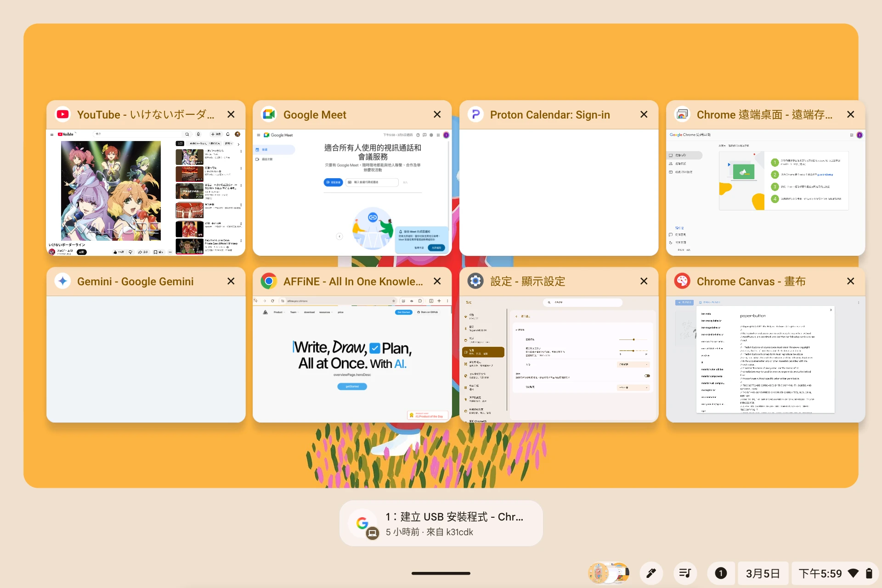
Task: Open the 3月5日 date calendar
Action: [x=763, y=573]
